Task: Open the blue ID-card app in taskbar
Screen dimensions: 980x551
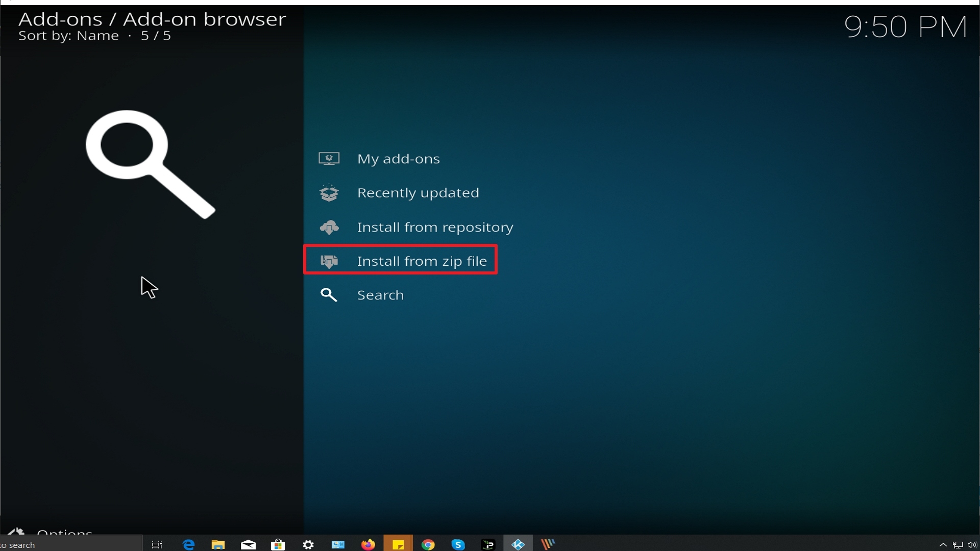Action: (x=338, y=544)
